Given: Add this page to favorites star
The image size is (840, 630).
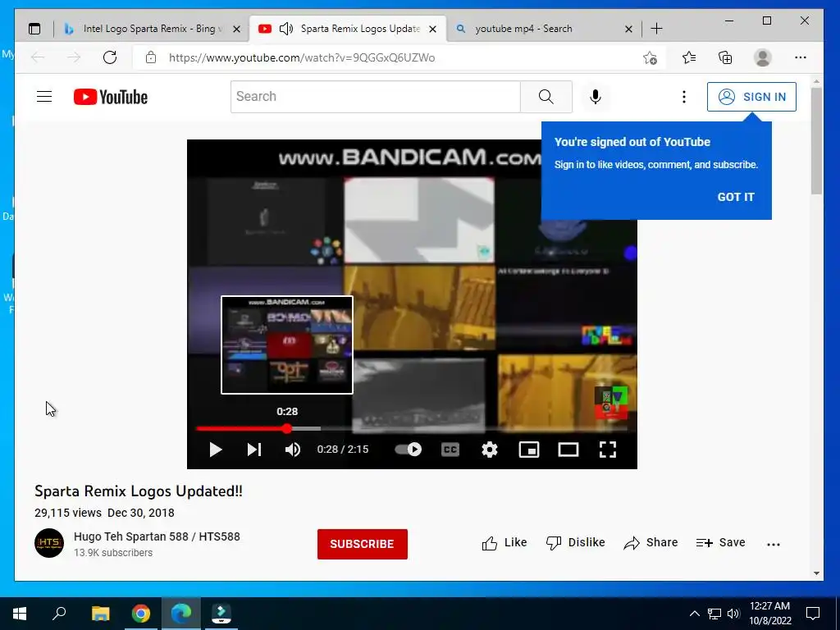Looking at the screenshot, I should pyautogui.click(x=650, y=57).
